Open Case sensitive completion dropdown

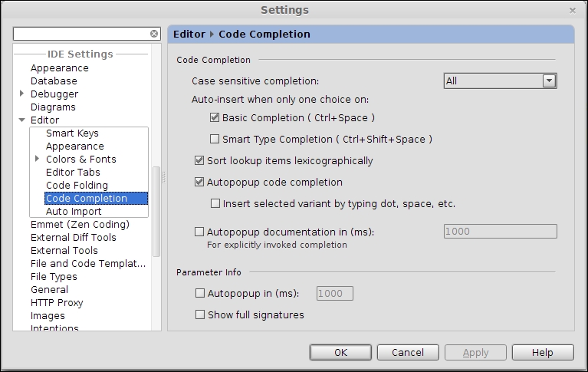pos(548,81)
